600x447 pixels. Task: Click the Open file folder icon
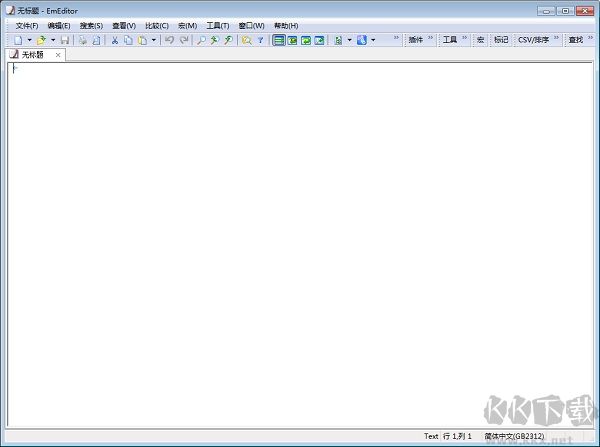coord(41,40)
